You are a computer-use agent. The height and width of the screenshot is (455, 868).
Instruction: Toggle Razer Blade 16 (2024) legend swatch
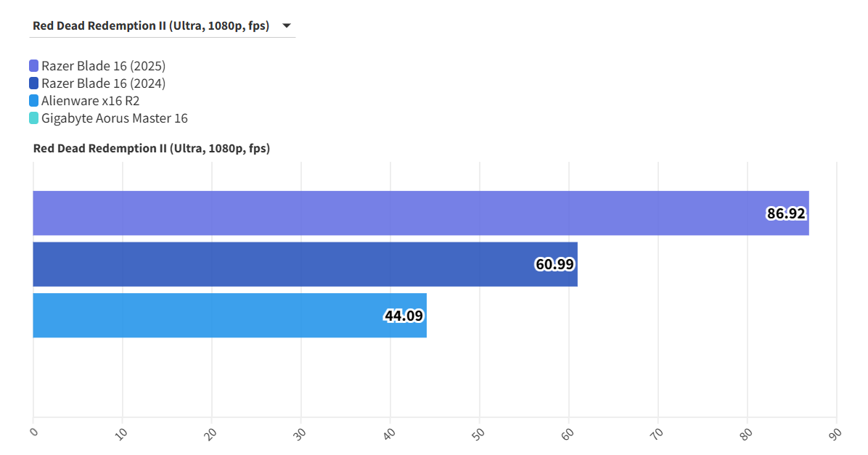(34, 83)
